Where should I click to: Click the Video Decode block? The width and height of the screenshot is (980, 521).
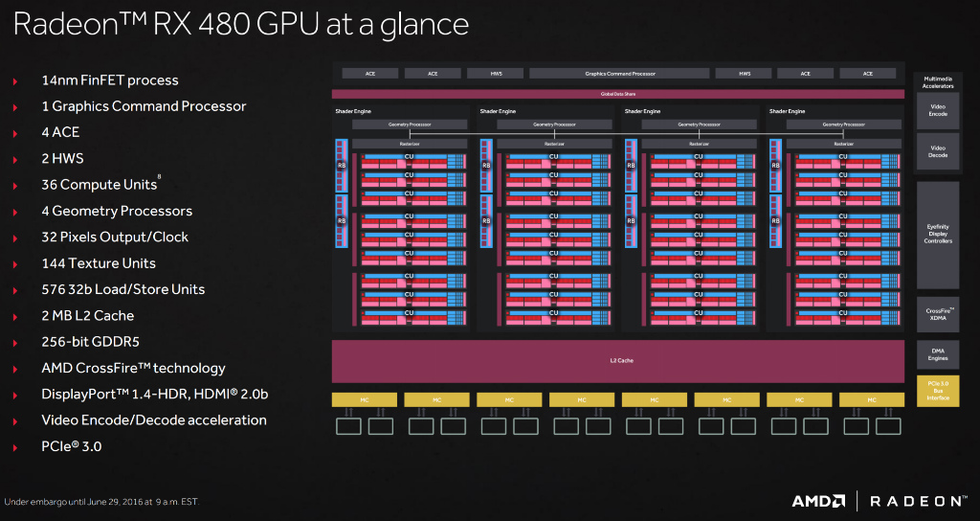click(938, 151)
